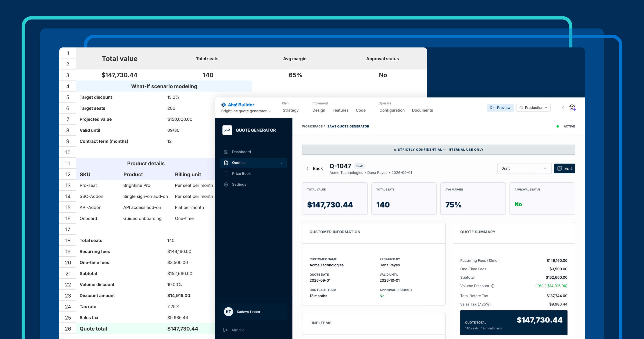
Task: Click the AI assistant icon at top right
Action: point(572,108)
